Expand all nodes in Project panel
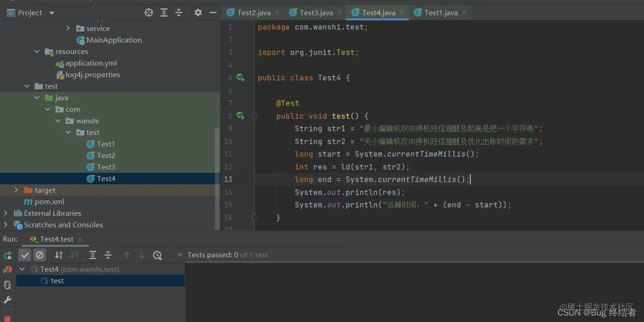 click(164, 12)
